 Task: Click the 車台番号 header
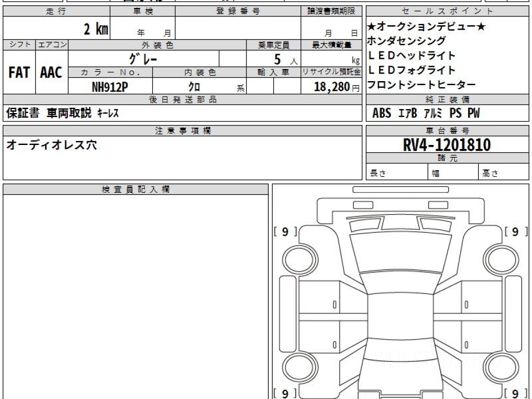coord(447,130)
